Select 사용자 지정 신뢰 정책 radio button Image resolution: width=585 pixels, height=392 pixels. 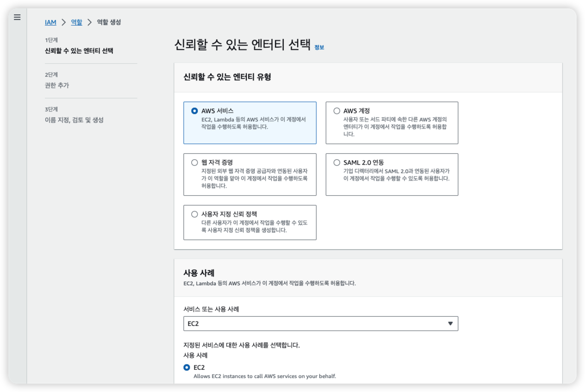click(x=195, y=214)
